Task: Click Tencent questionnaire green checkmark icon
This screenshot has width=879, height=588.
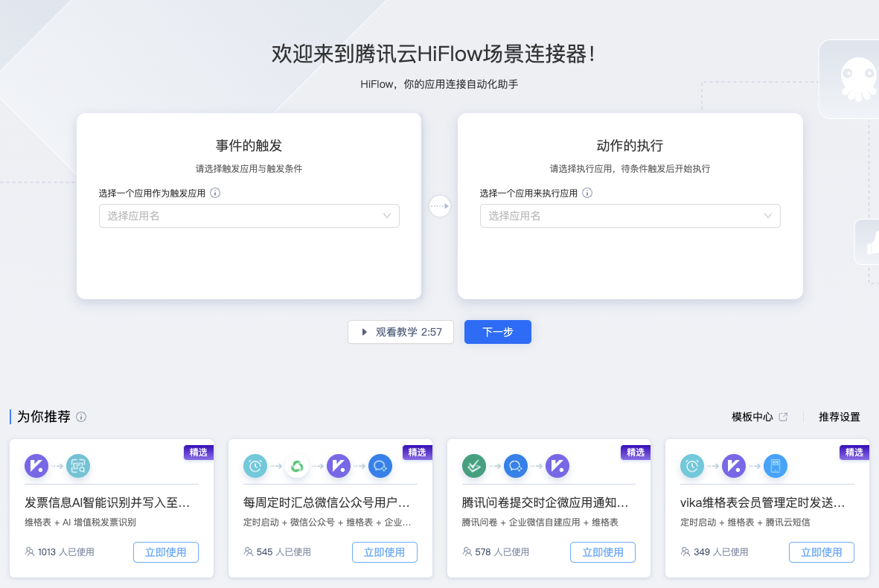Action: coord(474,466)
